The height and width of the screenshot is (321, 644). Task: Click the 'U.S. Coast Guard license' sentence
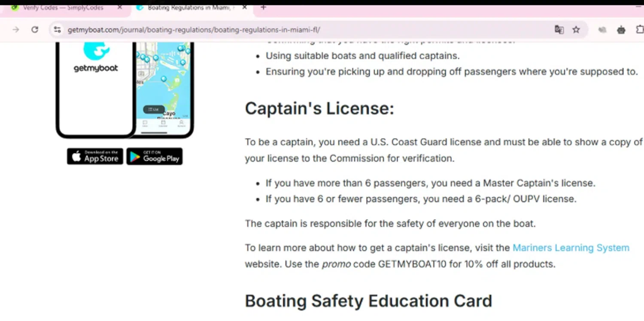pos(444,150)
